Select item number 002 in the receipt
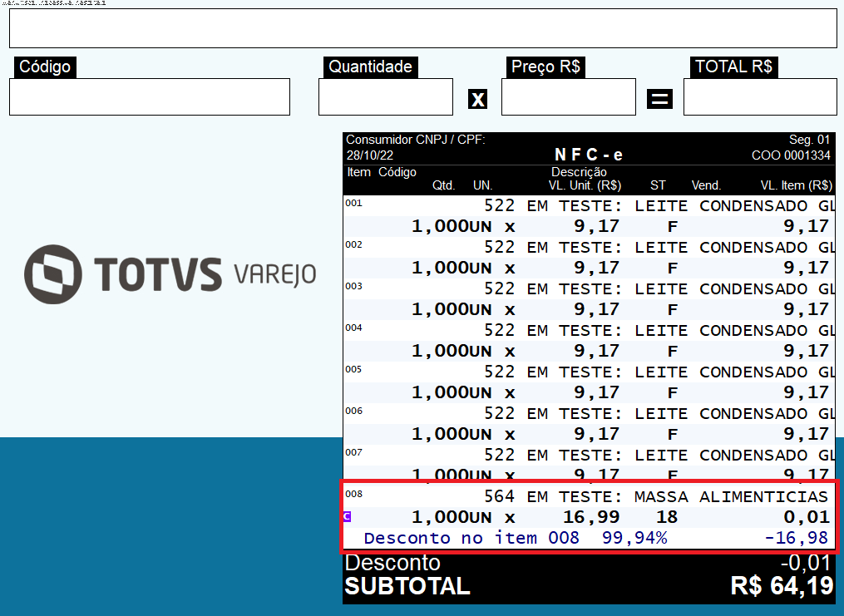 tap(353, 244)
